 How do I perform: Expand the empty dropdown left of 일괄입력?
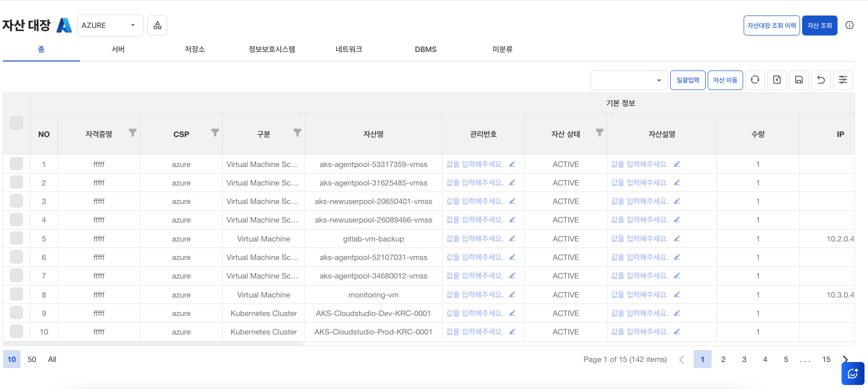[629, 80]
